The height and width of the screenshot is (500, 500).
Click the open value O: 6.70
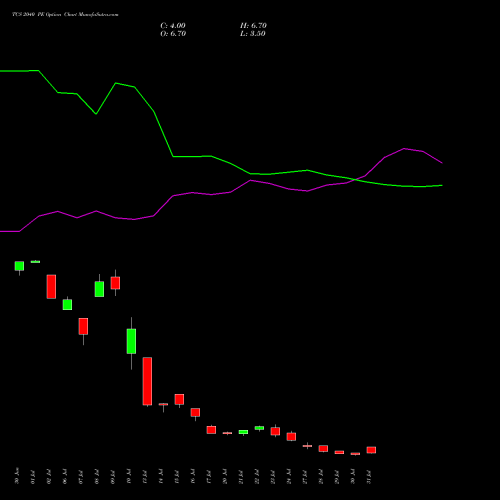point(173,33)
